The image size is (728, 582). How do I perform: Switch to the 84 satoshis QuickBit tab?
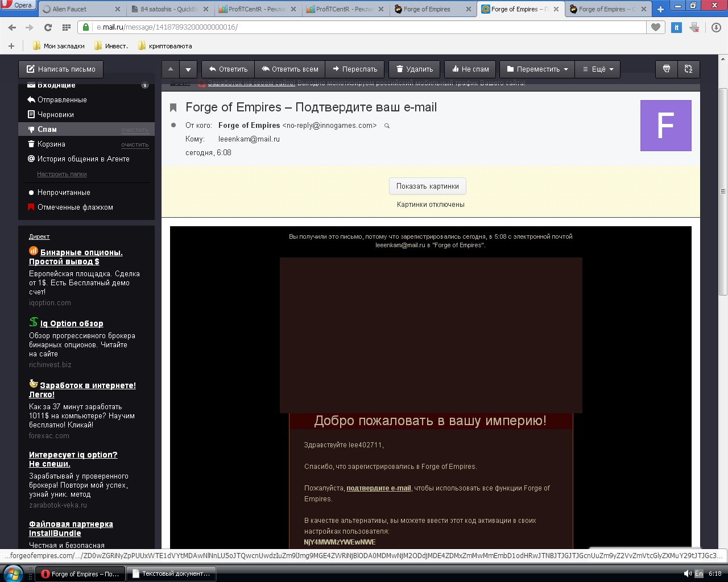[169, 9]
